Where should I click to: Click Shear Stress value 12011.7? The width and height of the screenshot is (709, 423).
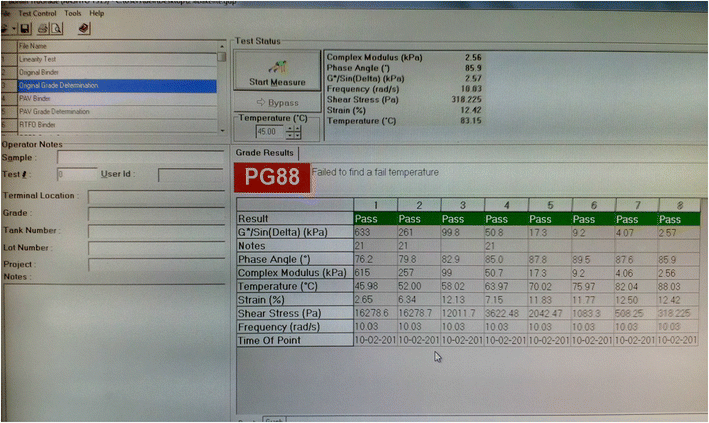(462, 314)
